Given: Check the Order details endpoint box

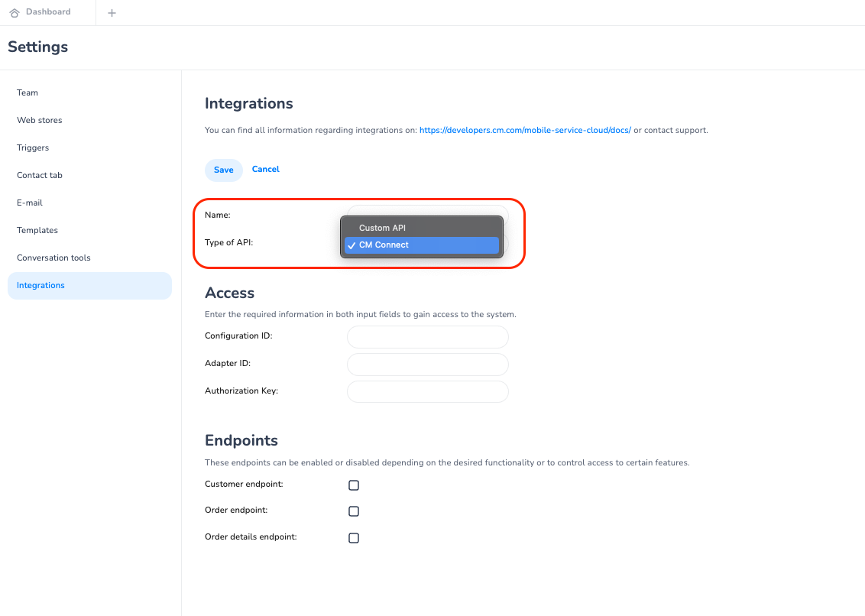Looking at the screenshot, I should click(354, 538).
